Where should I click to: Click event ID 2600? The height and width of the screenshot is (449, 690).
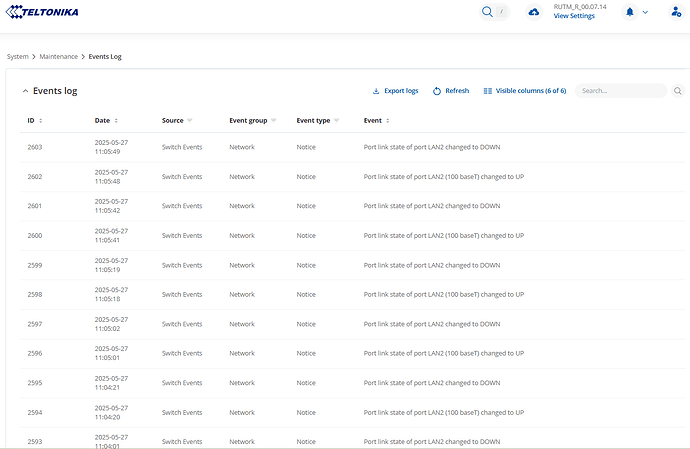(35, 236)
